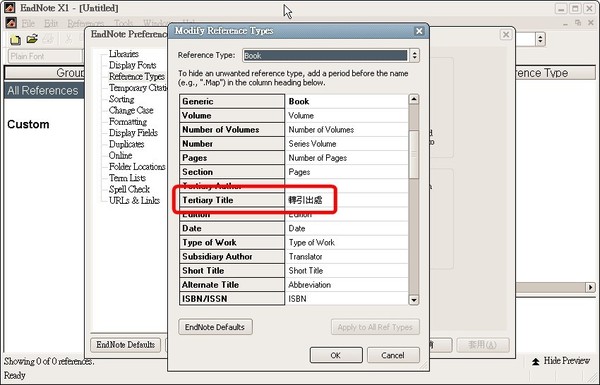Click EndNote Defaults in EndNote Preferences window
The width and height of the screenshot is (600, 385).
click(x=126, y=345)
